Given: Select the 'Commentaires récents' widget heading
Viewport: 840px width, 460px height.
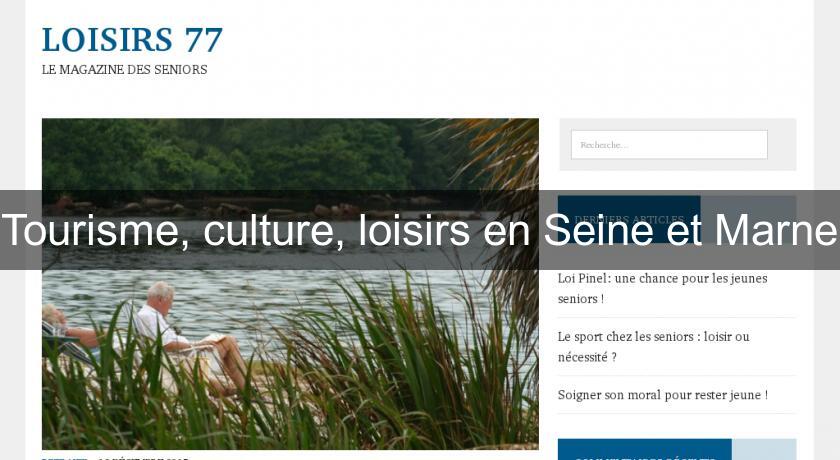Looking at the screenshot, I should [x=644, y=451].
